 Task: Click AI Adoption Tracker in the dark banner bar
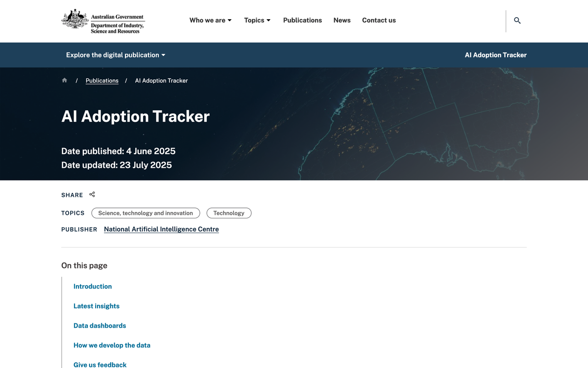point(495,55)
